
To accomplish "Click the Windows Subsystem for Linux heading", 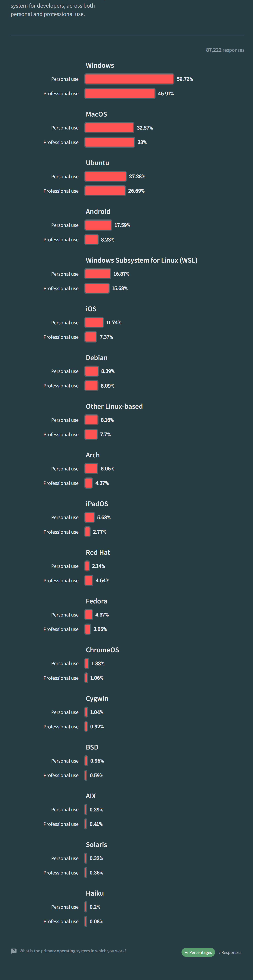I will point(141,260).
